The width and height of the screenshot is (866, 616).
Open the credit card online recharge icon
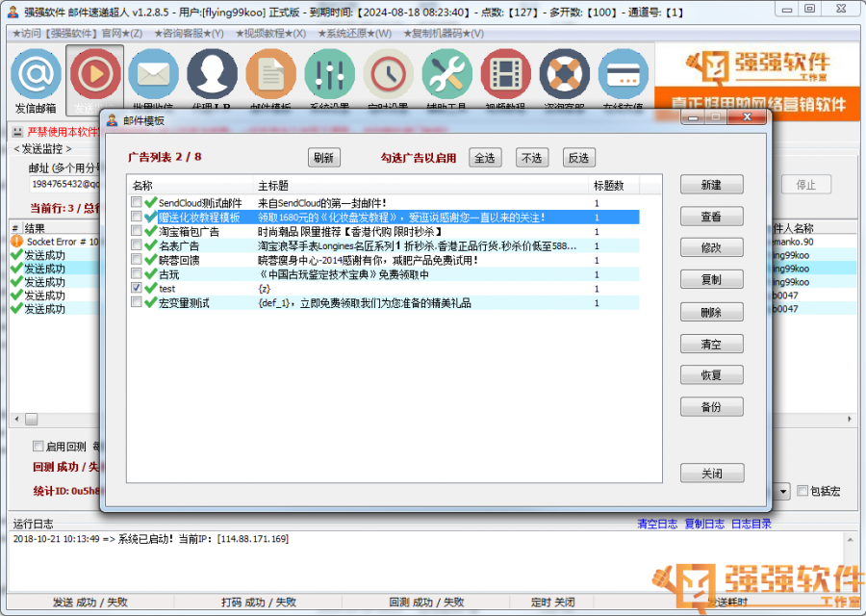pyautogui.click(x=623, y=75)
